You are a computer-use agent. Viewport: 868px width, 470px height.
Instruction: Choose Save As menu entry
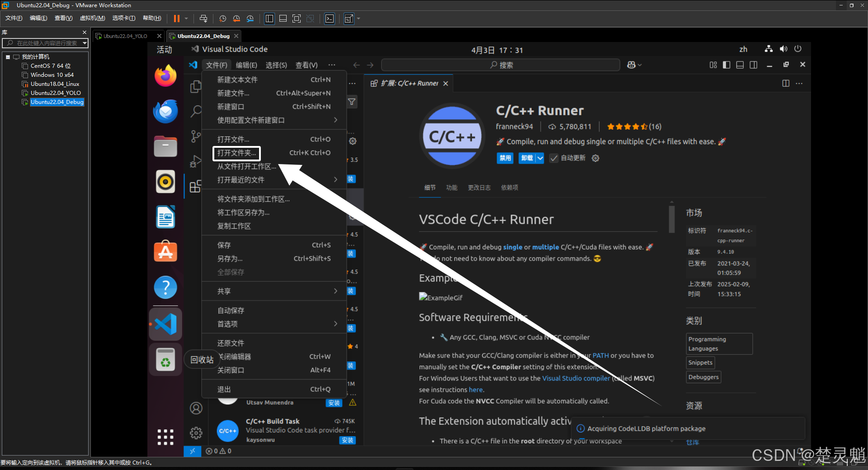point(274,258)
